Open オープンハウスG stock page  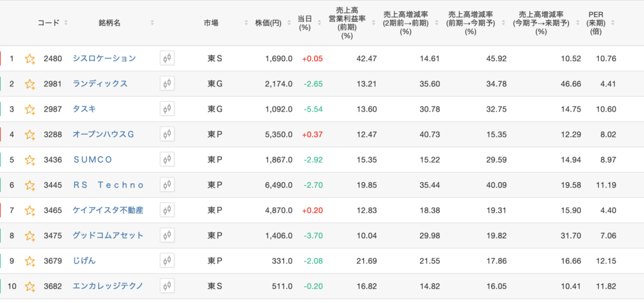(104, 134)
